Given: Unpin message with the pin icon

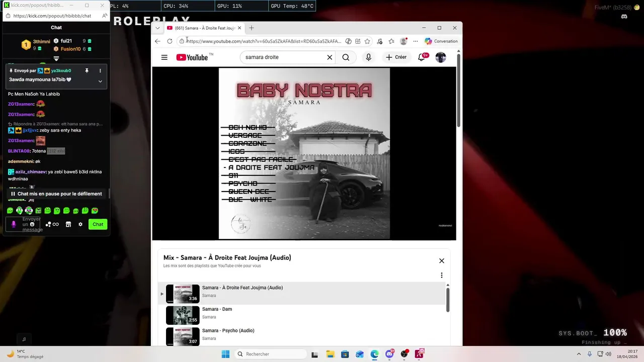Looking at the screenshot, I should 87,71.
